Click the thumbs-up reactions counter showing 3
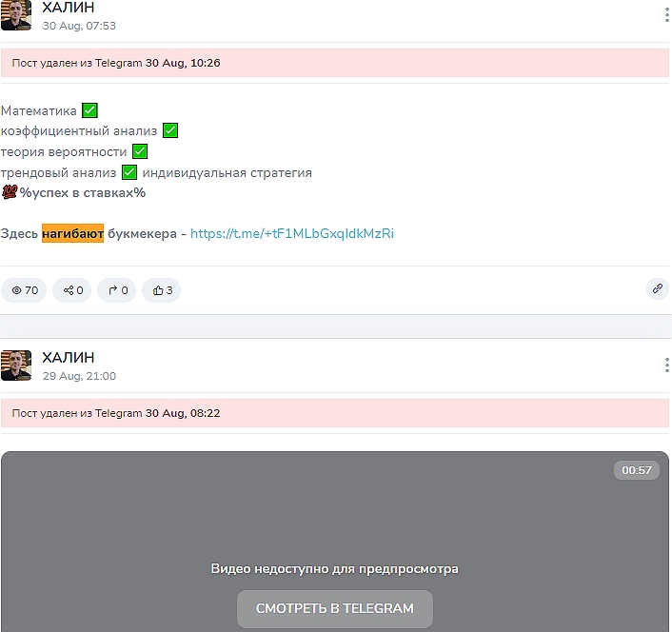Viewport: 672px width, 632px height. click(162, 290)
